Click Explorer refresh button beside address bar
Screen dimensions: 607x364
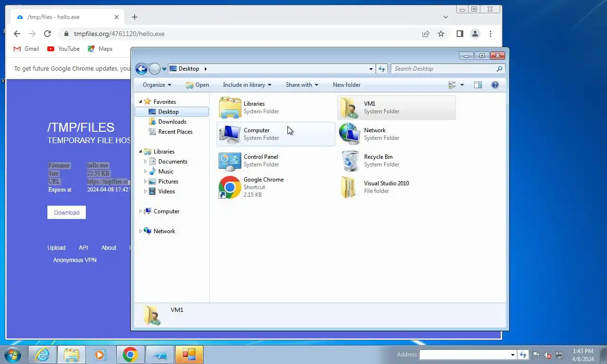(382, 69)
